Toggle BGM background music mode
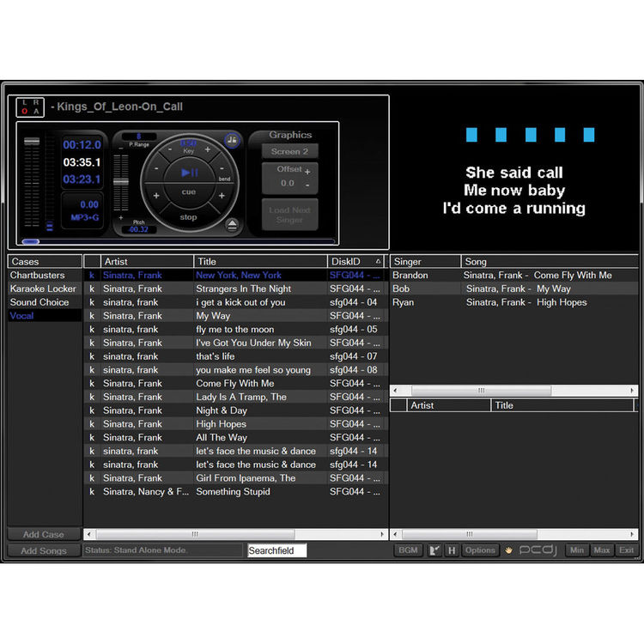This screenshot has width=644, height=644. [407, 550]
